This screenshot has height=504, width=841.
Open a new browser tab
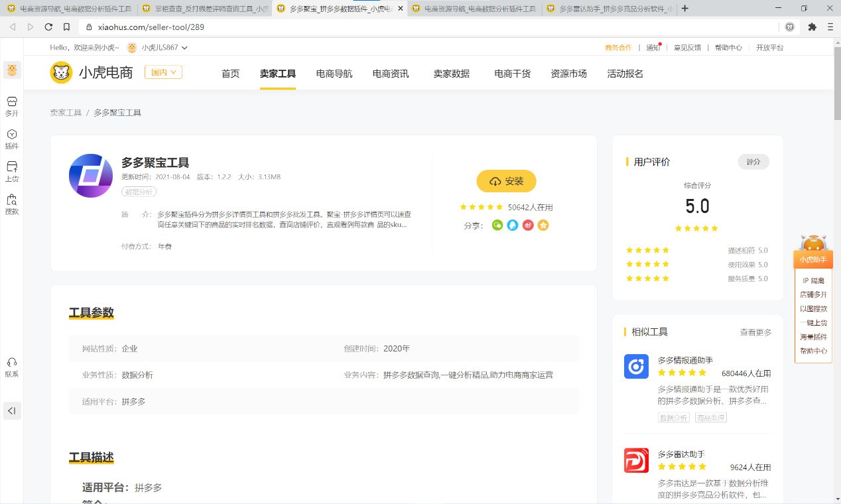coord(685,9)
